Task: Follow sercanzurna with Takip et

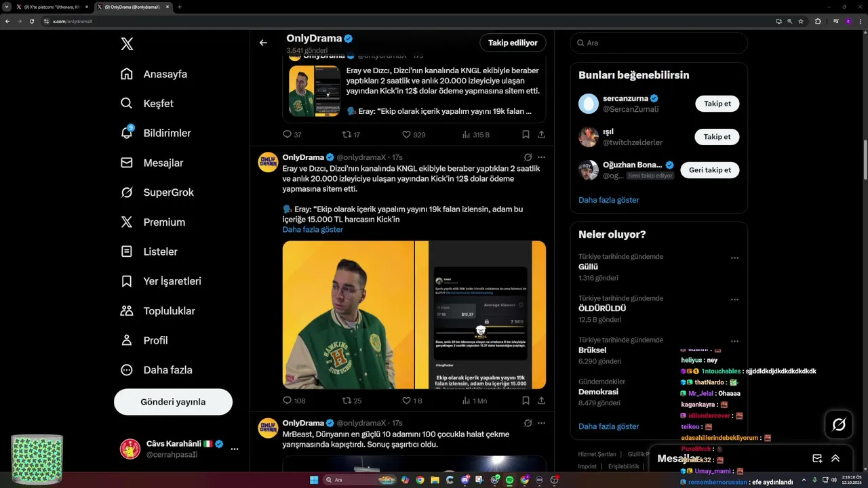Action: (717, 104)
